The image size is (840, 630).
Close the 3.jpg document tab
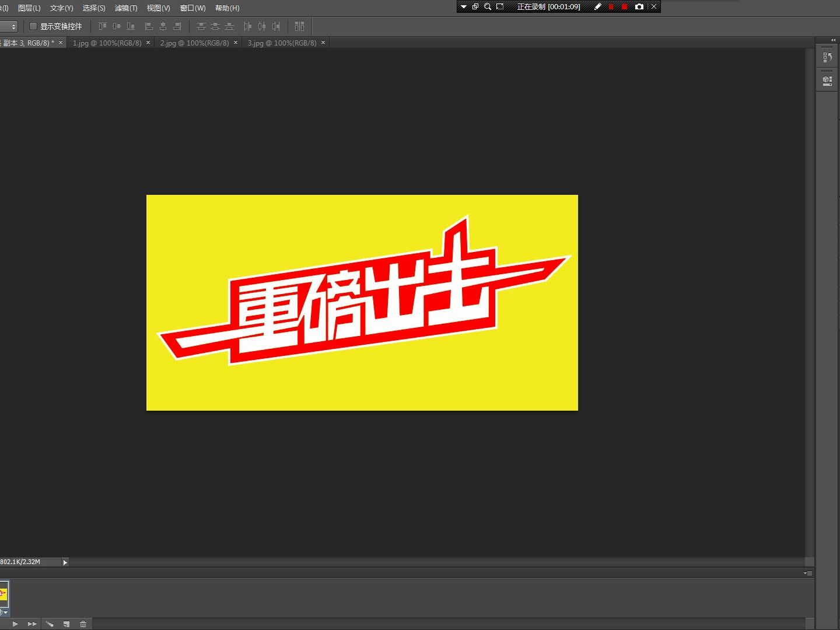pos(323,43)
